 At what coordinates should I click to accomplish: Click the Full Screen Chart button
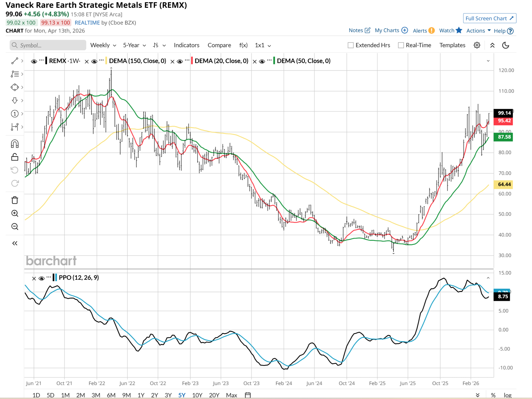tap(489, 18)
